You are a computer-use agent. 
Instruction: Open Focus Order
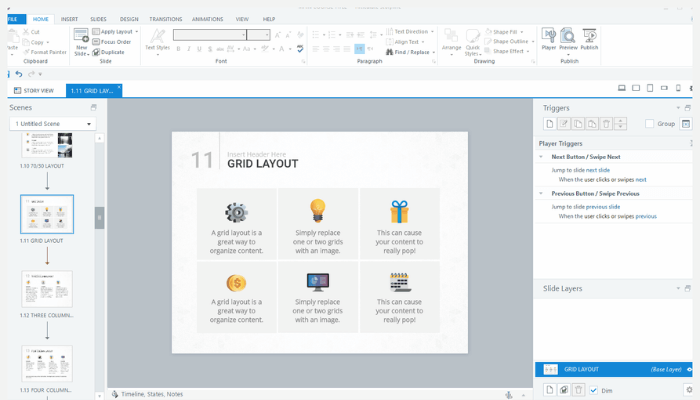[112, 42]
